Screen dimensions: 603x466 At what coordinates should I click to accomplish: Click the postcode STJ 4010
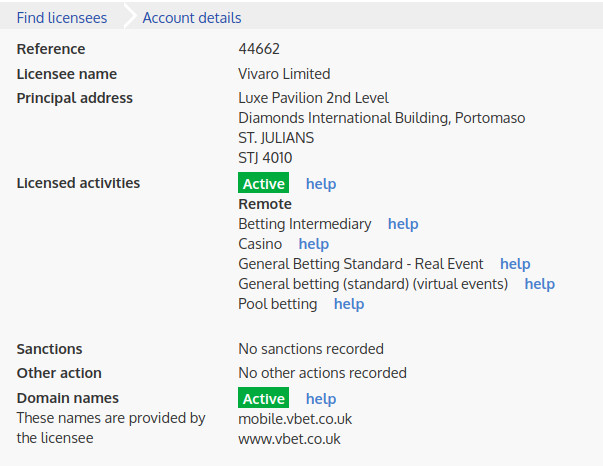point(265,158)
